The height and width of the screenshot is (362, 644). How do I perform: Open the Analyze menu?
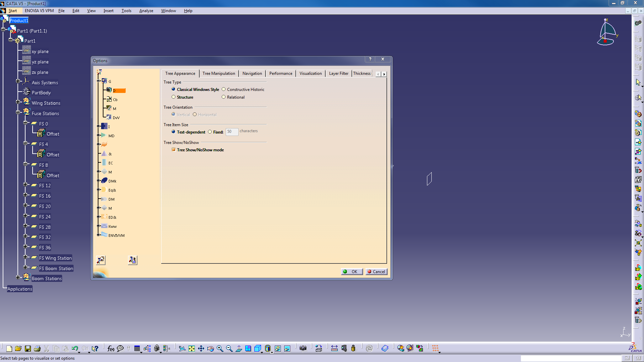point(146,11)
